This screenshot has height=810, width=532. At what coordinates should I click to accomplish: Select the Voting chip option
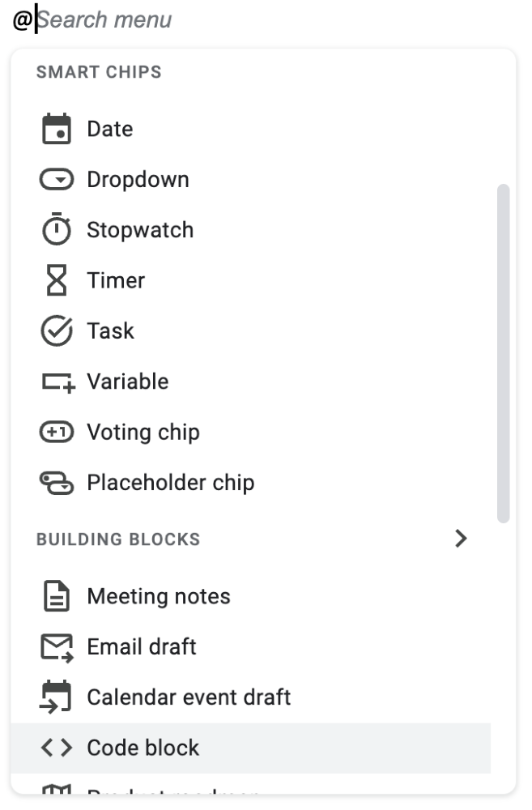143,433
